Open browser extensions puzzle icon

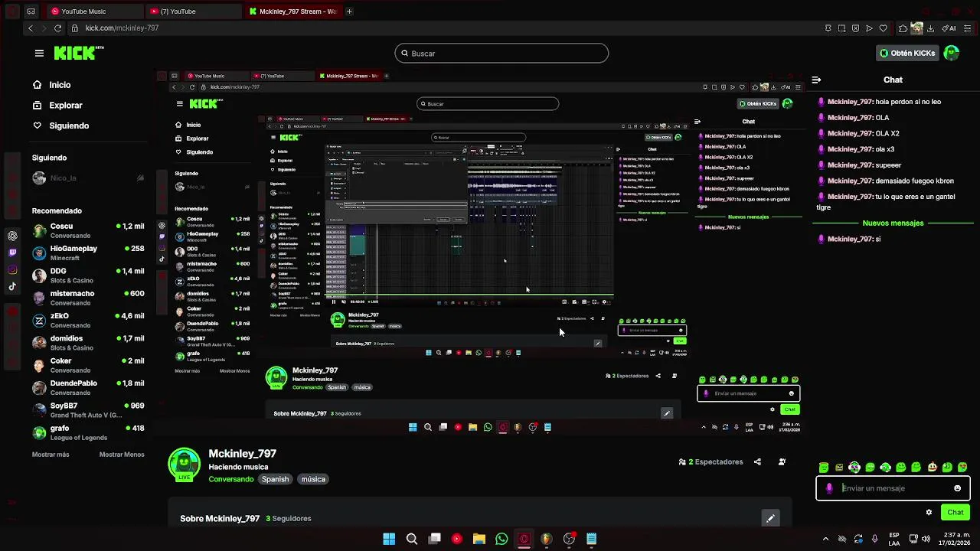coord(903,28)
